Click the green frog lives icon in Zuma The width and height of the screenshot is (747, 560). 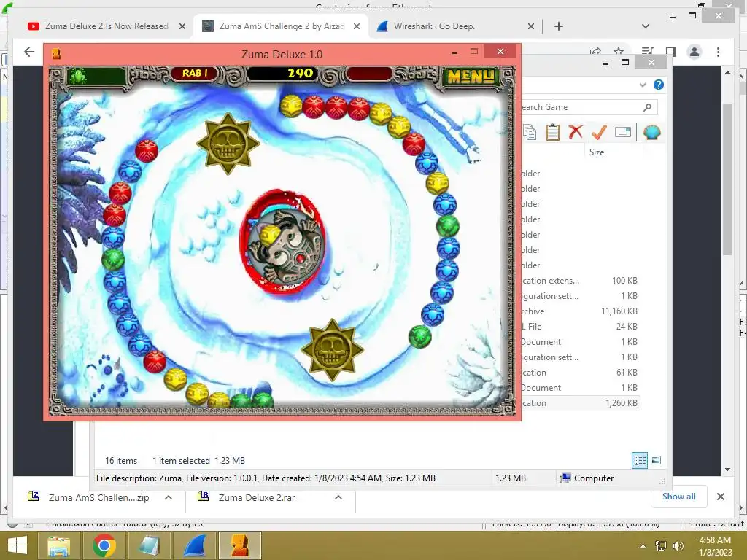[79, 76]
